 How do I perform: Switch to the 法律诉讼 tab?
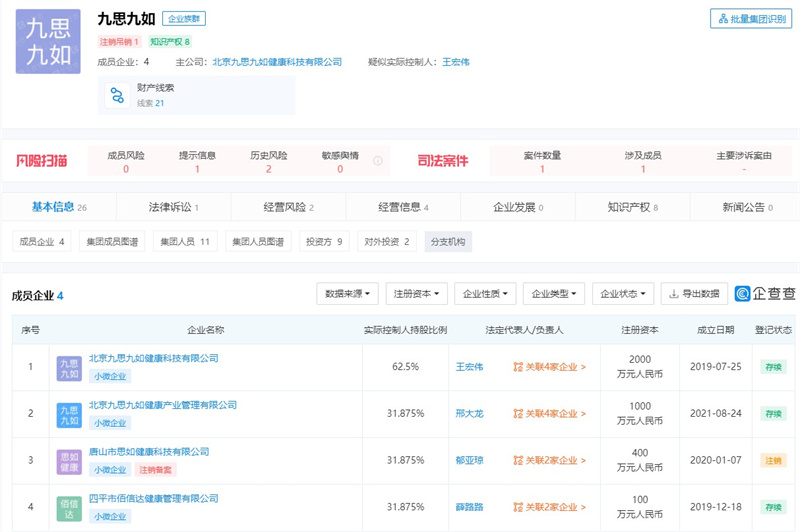click(173, 207)
